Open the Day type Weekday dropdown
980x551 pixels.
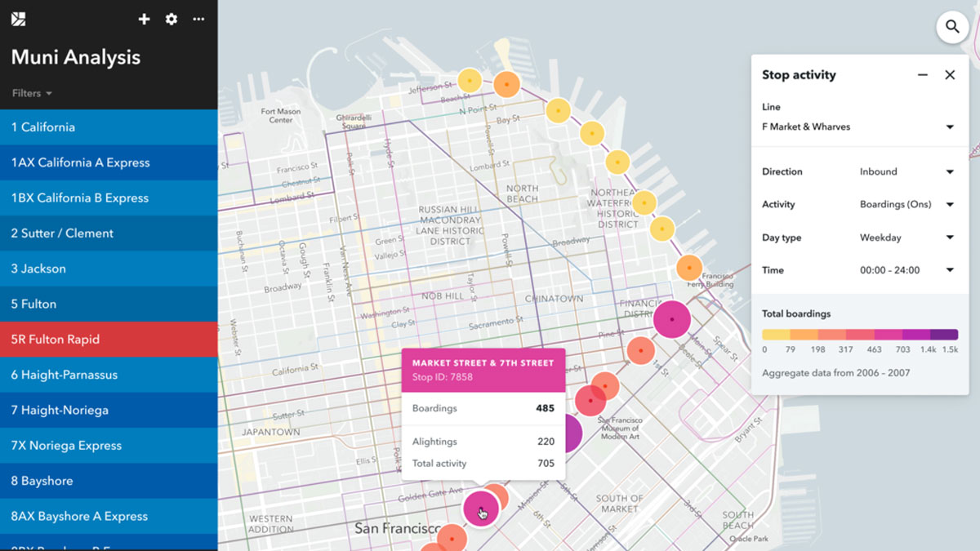coord(906,238)
